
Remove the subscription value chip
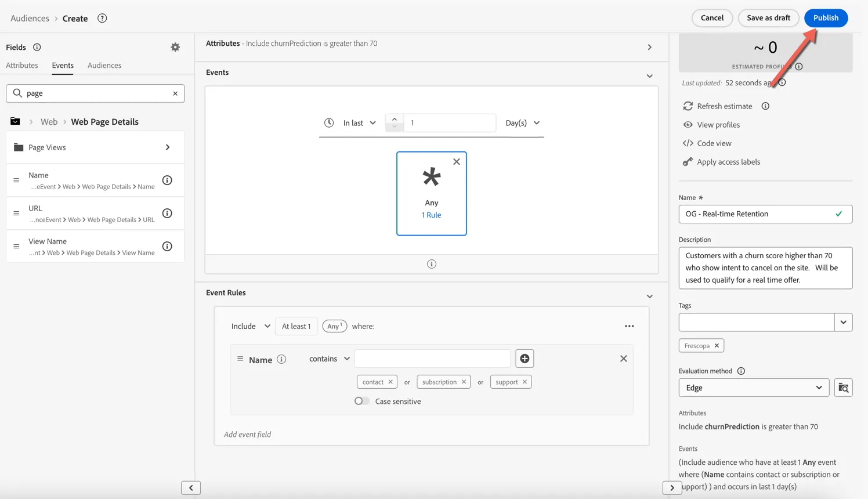coord(464,382)
